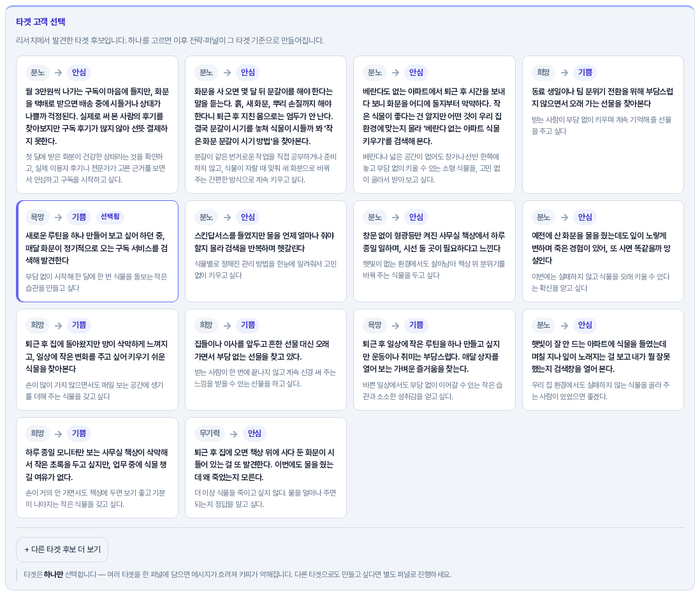Choose the card 매달 상자를 열어 보는 즐거움

[x=434, y=360]
